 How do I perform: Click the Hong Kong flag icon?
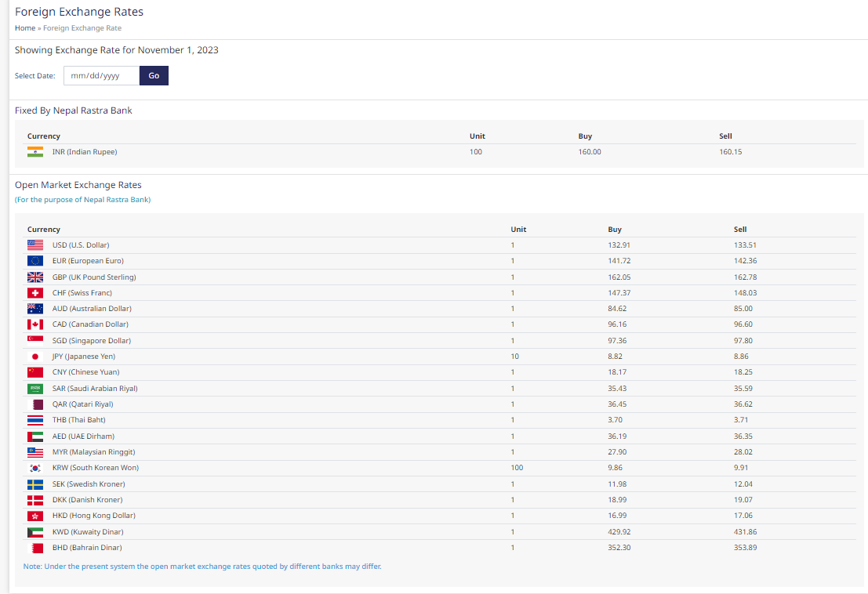pos(35,516)
